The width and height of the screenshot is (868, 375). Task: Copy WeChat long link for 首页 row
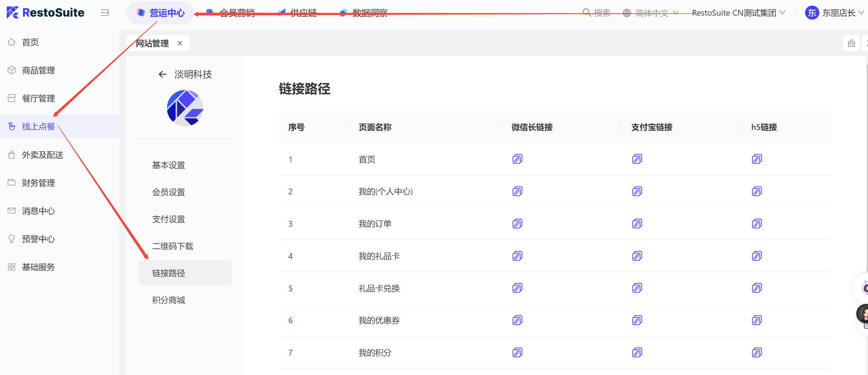(517, 159)
